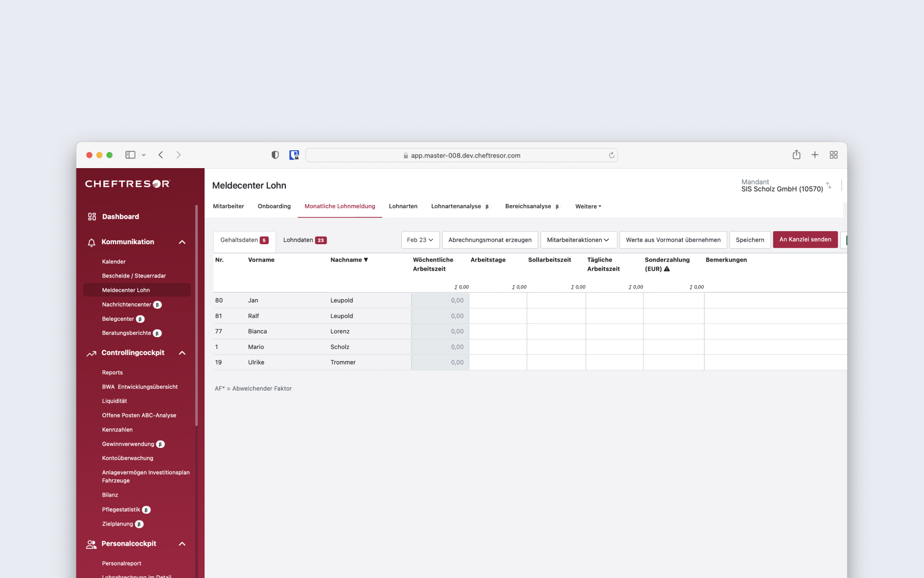Viewport: 924px width, 578px height.
Task: Click the beta badge next to Gewinnverwendung
Action: [160, 445]
